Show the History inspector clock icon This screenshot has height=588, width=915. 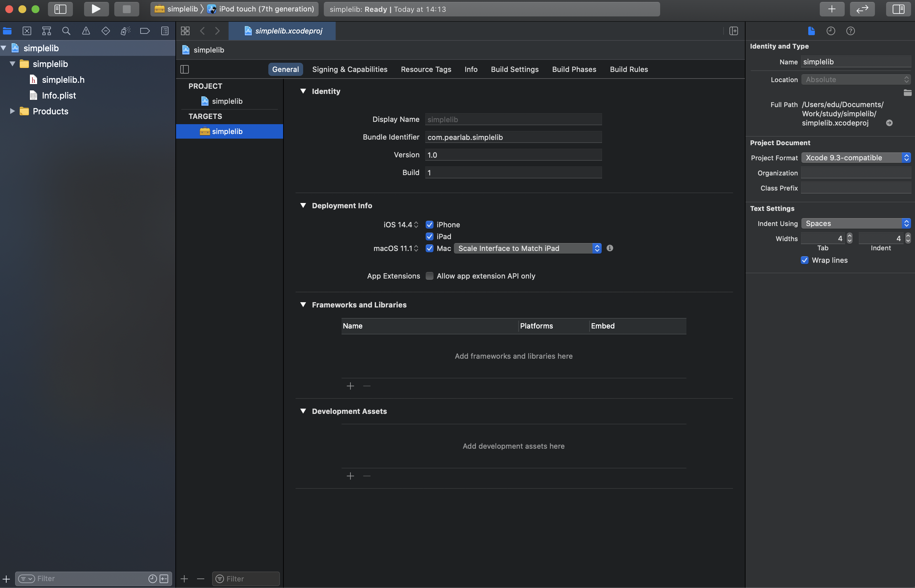click(831, 31)
